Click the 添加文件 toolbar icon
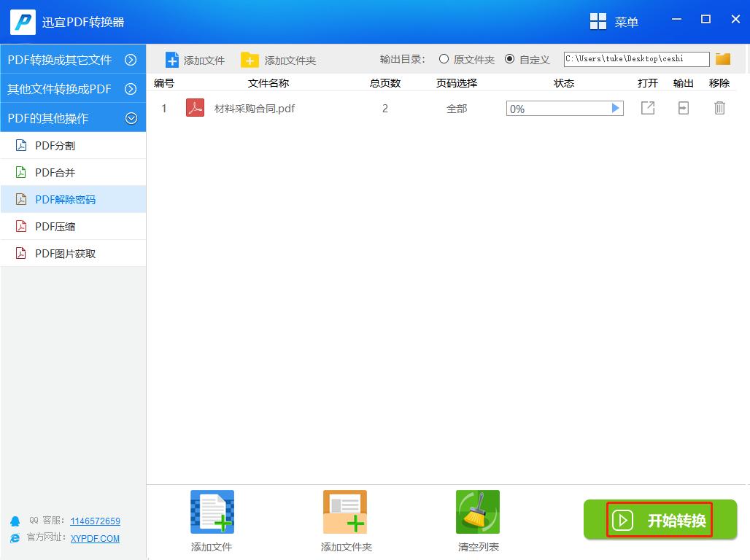The height and width of the screenshot is (560, 750). pyautogui.click(x=172, y=59)
